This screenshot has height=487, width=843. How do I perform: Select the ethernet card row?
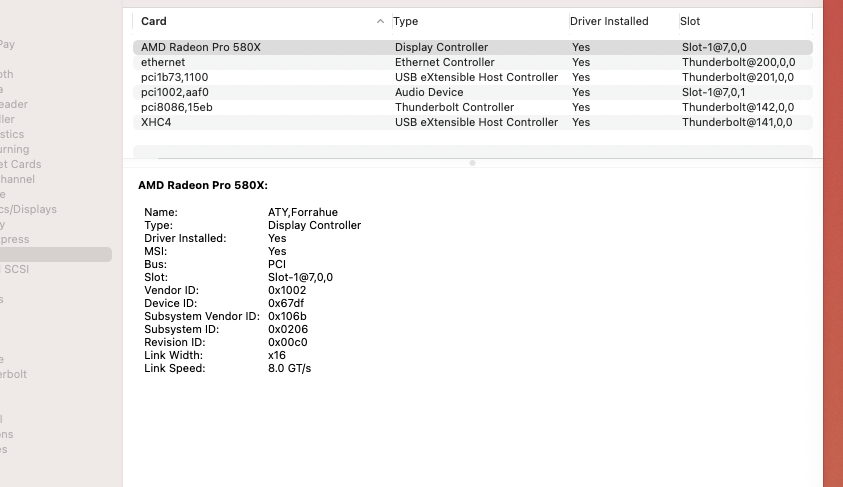(473, 62)
